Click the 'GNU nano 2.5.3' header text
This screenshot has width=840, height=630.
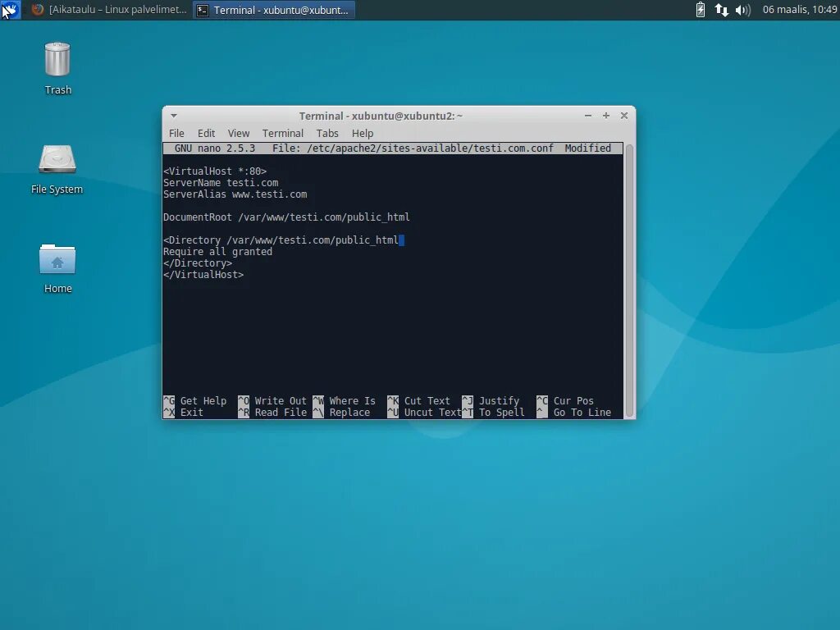coord(215,148)
